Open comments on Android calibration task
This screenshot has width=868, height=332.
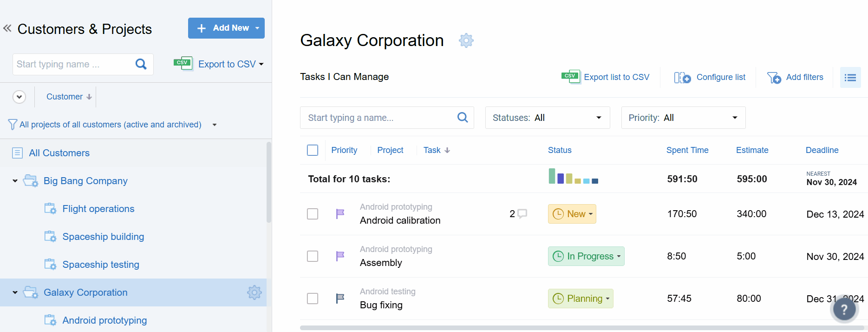pyautogui.click(x=522, y=214)
